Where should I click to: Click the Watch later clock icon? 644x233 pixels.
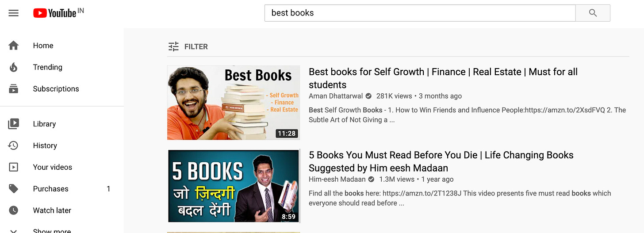click(14, 210)
